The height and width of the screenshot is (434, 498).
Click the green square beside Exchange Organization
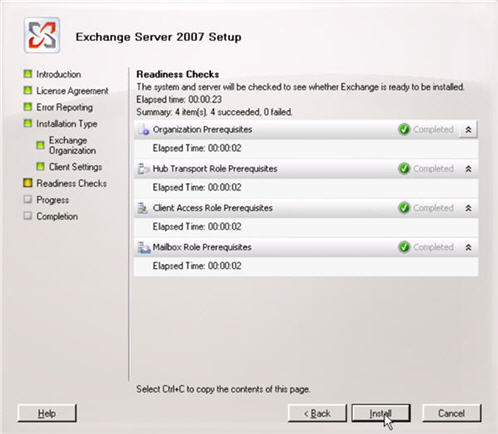[x=40, y=145]
